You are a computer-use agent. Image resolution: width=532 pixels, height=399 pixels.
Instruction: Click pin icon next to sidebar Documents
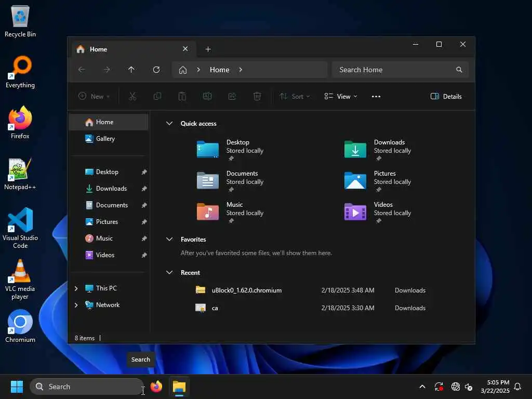click(144, 205)
